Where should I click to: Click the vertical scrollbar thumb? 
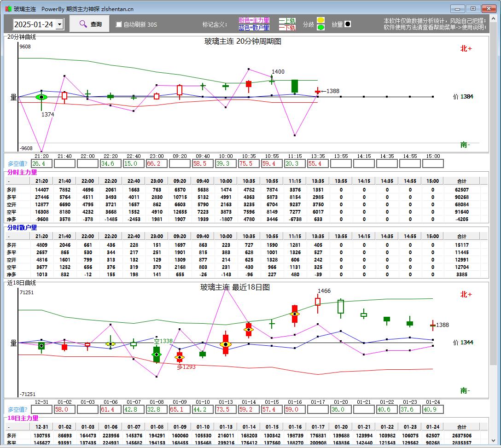pos(493,193)
